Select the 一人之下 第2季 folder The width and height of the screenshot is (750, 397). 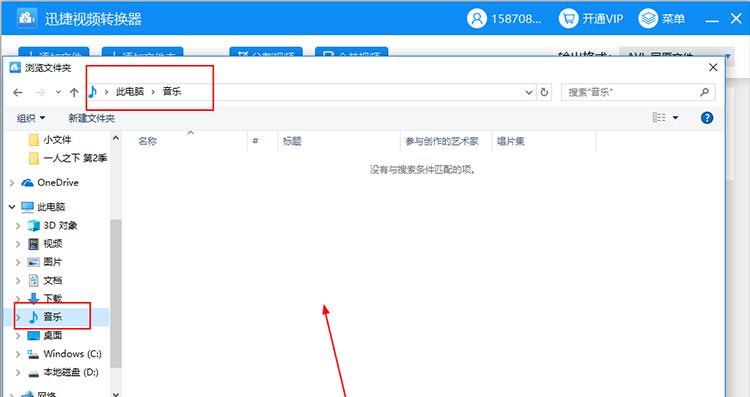67,158
